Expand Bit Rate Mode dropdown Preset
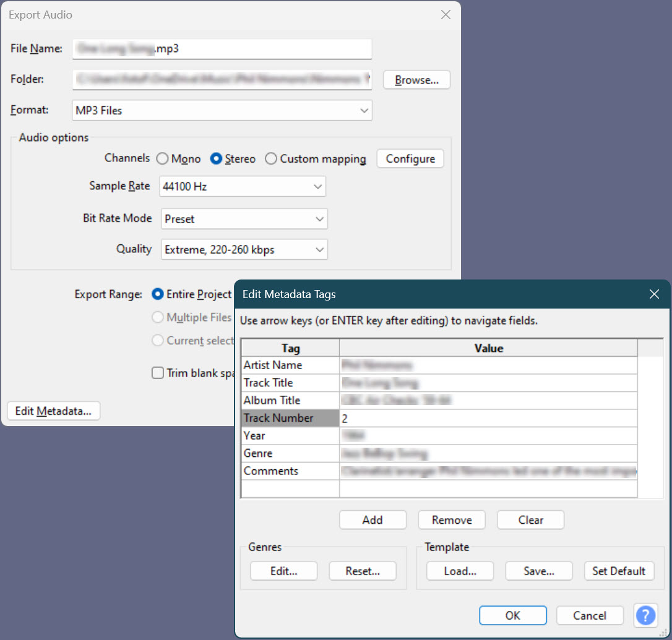Screen dimensions: 672x640 pyautogui.click(x=244, y=219)
